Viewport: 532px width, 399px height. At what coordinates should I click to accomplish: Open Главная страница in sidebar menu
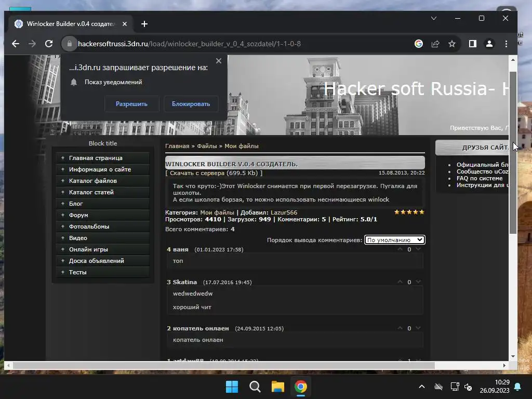(x=103, y=158)
